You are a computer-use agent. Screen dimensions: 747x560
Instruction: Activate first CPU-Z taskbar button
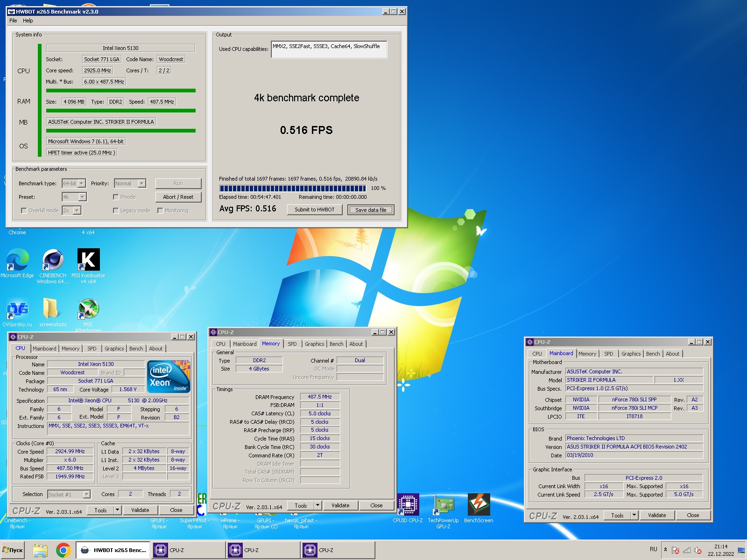pos(188,550)
